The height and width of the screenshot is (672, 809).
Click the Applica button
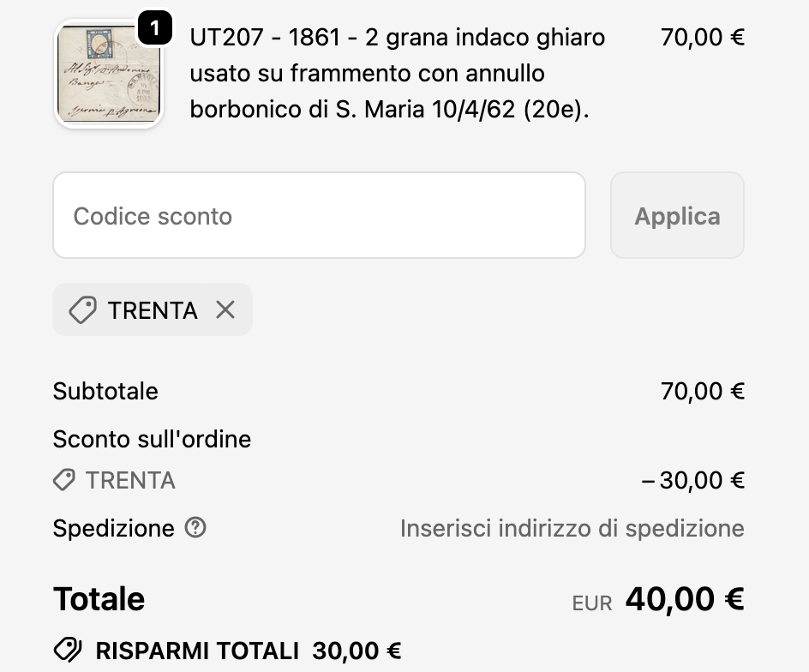tap(677, 216)
